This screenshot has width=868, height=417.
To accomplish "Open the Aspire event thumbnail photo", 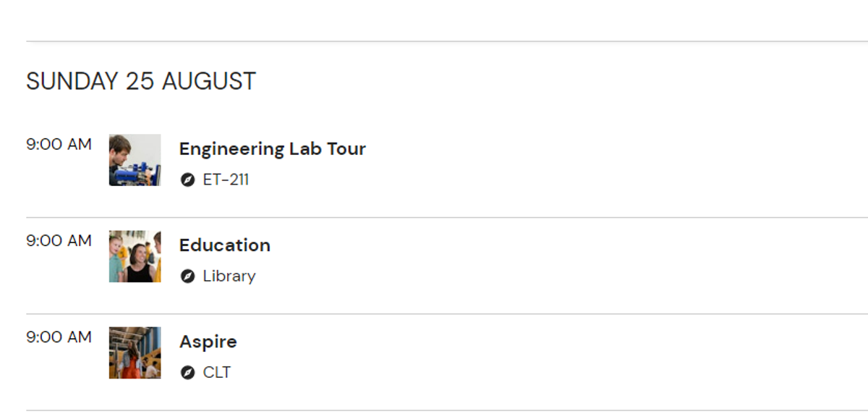I will pyautogui.click(x=135, y=353).
